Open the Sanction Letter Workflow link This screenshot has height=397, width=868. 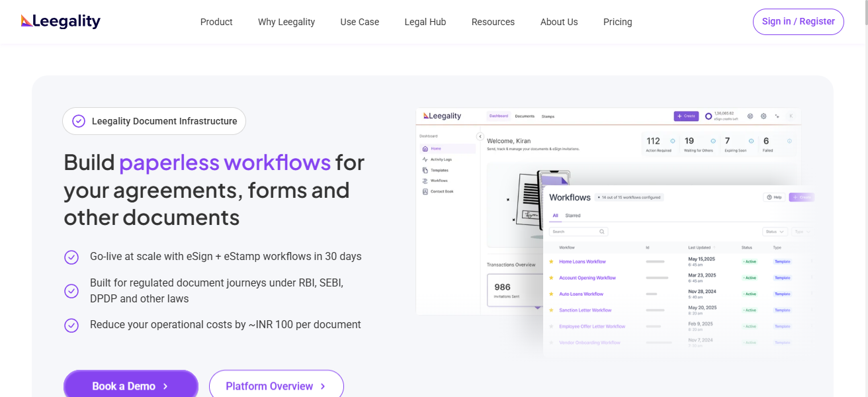[x=586, y=310]
